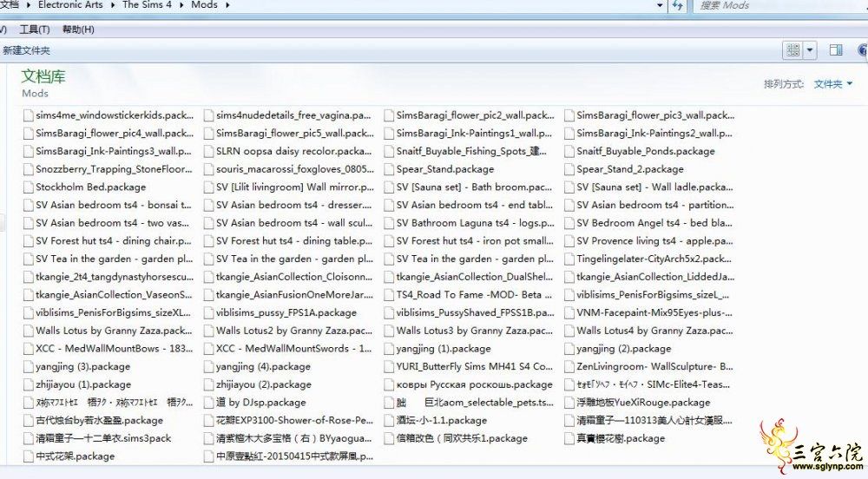
Task: Select file name SV Provence living ts4 - apple
Action: coord(654,241)
